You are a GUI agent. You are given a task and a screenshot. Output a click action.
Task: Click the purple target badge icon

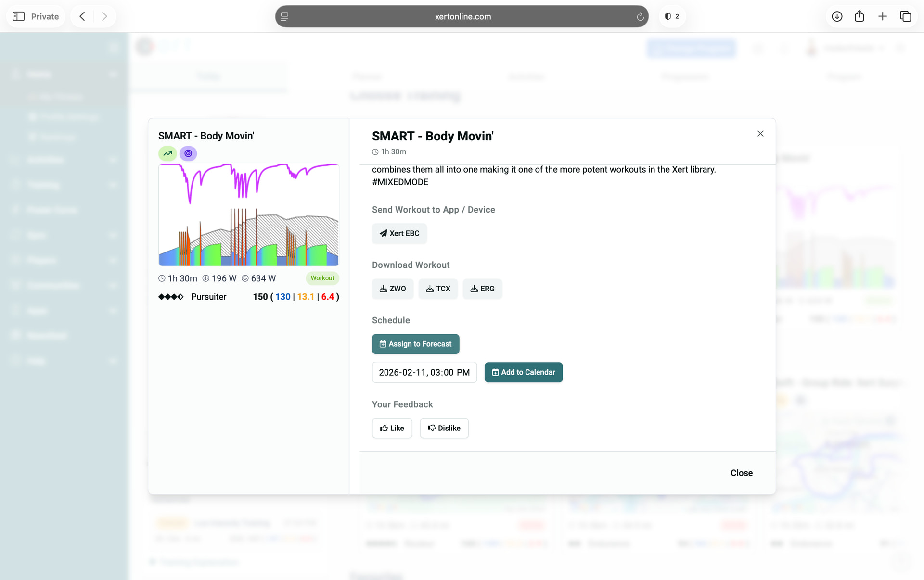click(188, 153)
